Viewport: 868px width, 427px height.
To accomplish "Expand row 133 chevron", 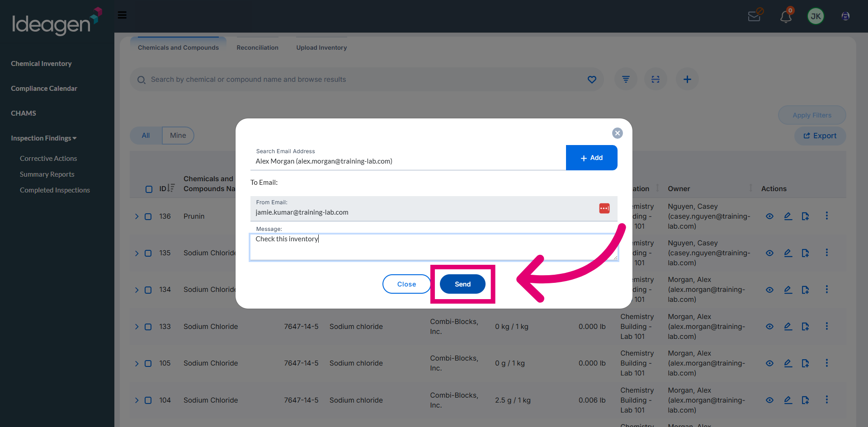I will point(137,327).
